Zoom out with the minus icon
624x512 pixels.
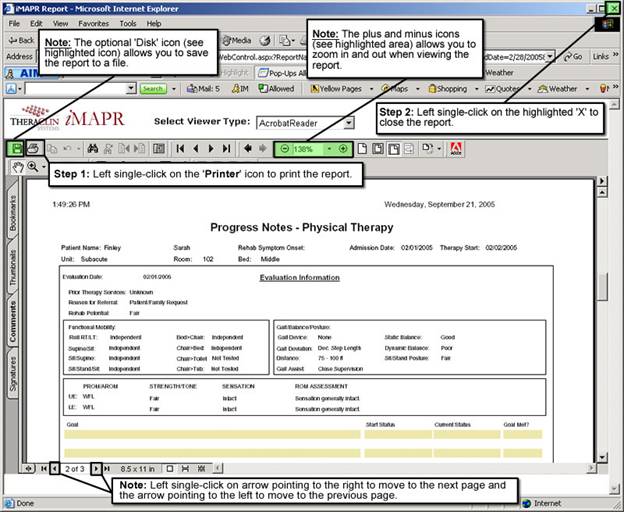pyautogui.click(x=285, y=148)
